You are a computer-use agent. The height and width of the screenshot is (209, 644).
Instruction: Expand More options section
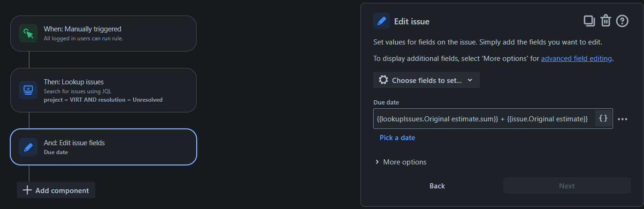tap(401, 162)
